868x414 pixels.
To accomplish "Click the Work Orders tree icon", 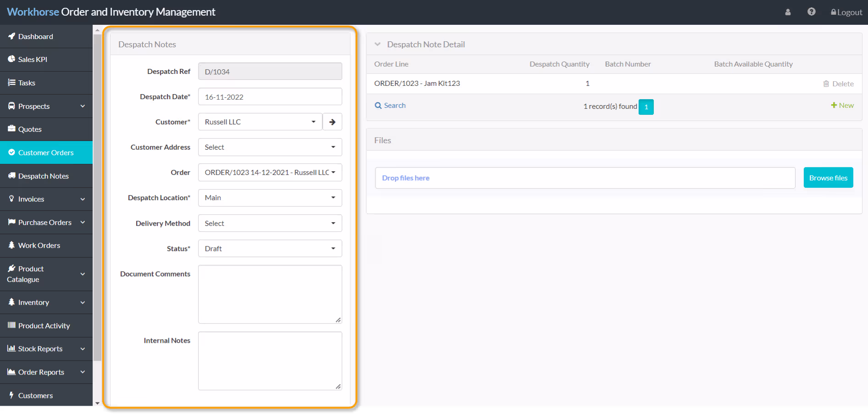I will pyautogui.click(x=11, y=245).
